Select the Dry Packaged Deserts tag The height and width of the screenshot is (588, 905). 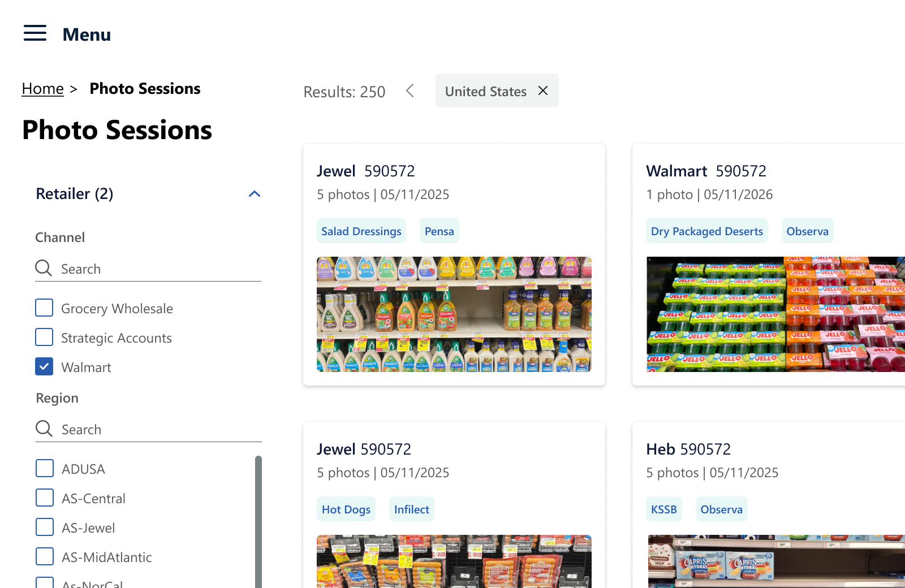(x=707, y=231)
